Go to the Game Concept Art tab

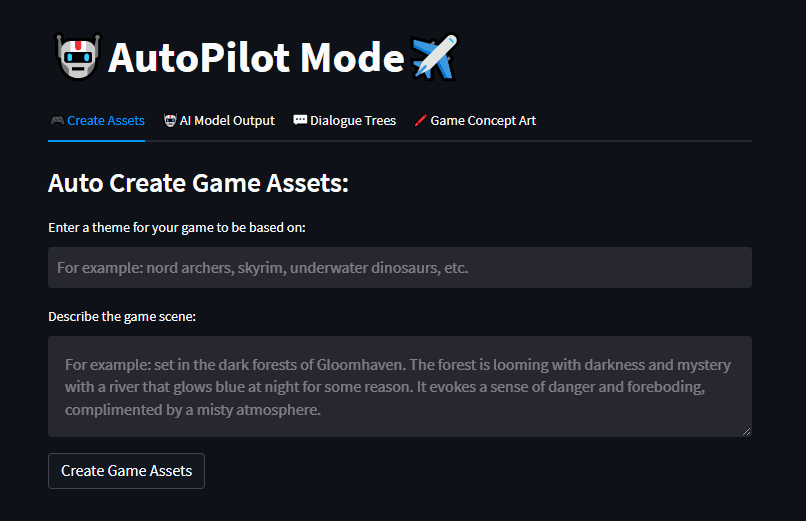[475, 121]
